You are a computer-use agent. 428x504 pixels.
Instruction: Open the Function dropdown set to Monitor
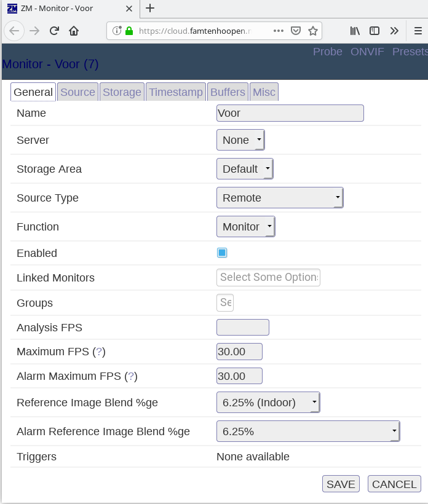pyautogui.click(x=245, y=227)
